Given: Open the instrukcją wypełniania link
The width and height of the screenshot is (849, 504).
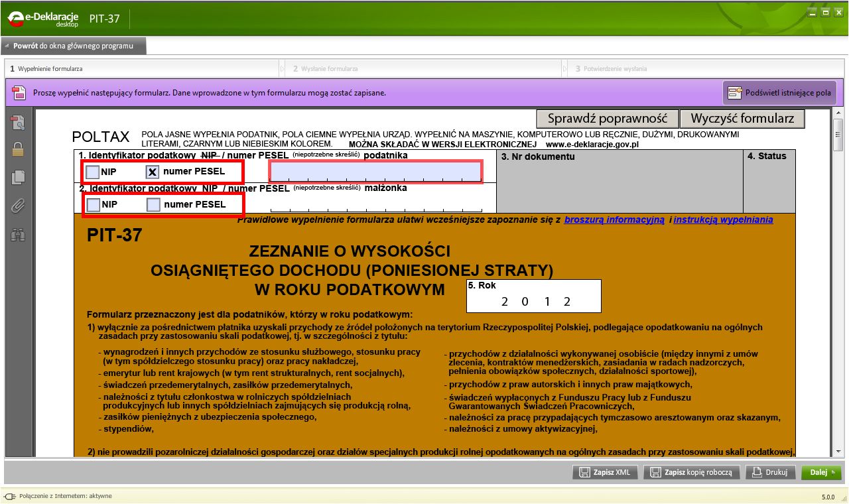Looking at the screenshot, I should [x=723, y=220].
